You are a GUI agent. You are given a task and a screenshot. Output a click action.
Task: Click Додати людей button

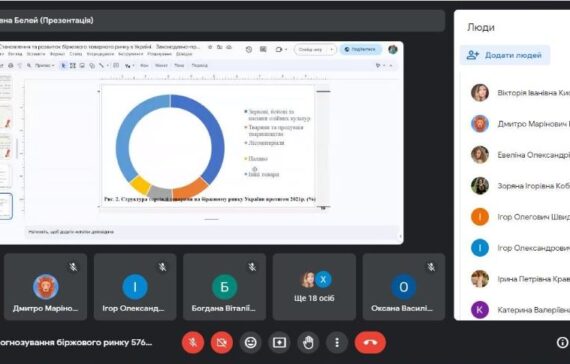point(505,55)
